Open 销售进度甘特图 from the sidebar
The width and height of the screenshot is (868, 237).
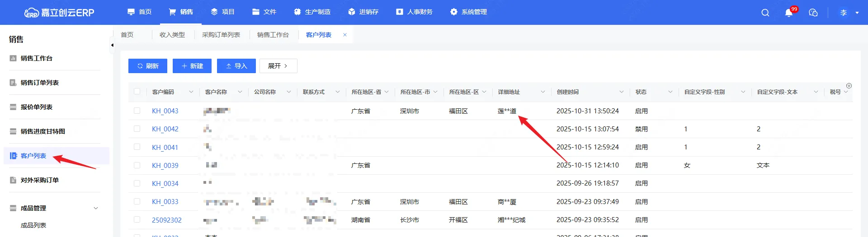click(x=42, y=131)
